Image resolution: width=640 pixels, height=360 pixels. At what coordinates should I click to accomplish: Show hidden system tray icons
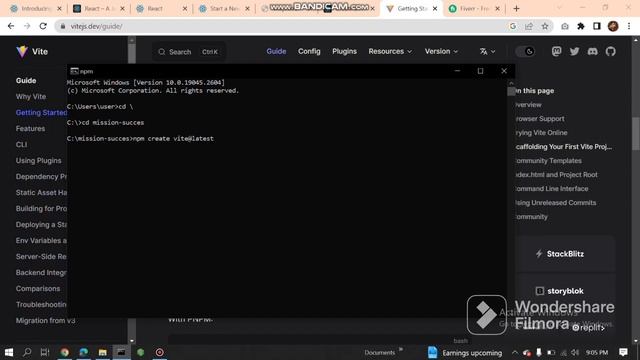tap(515, 352)
